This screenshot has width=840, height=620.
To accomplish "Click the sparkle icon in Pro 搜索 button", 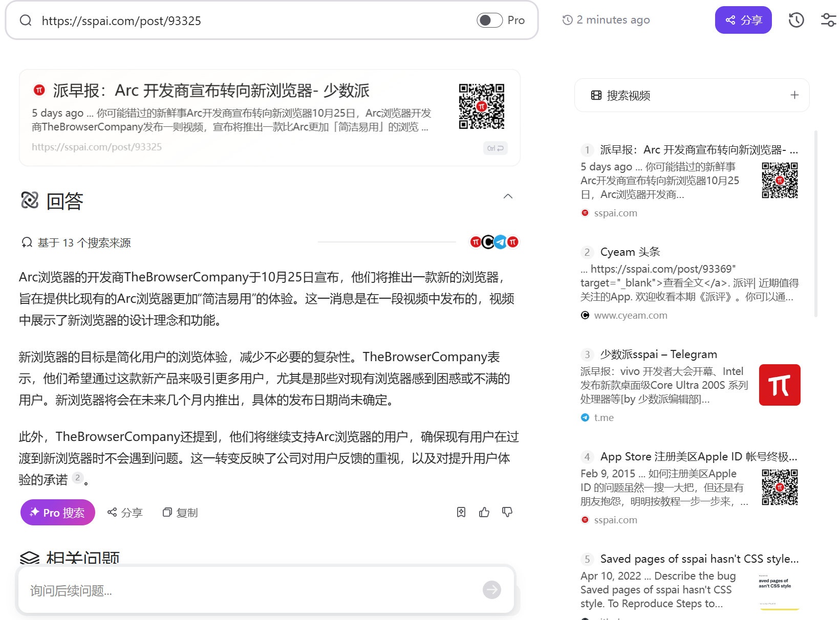I will [x=34, y=512].
